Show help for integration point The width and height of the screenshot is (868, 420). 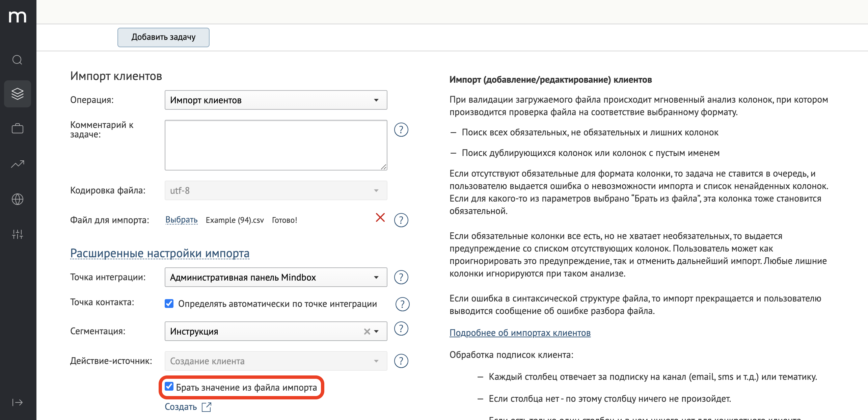pyautogui.click(x=401, y=277)
